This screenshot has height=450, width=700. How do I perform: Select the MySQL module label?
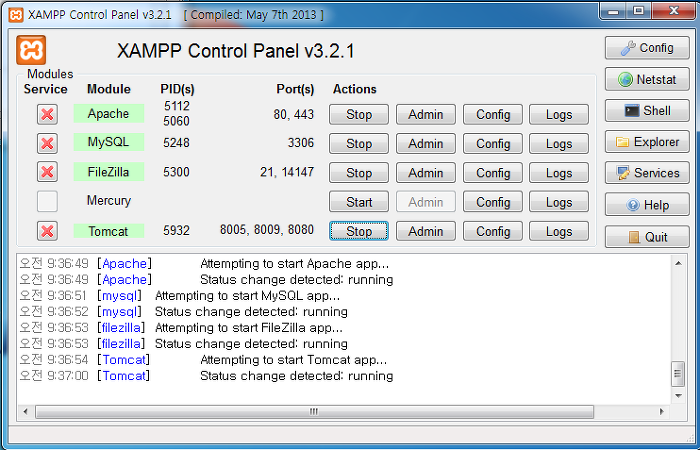pos(108,142)
